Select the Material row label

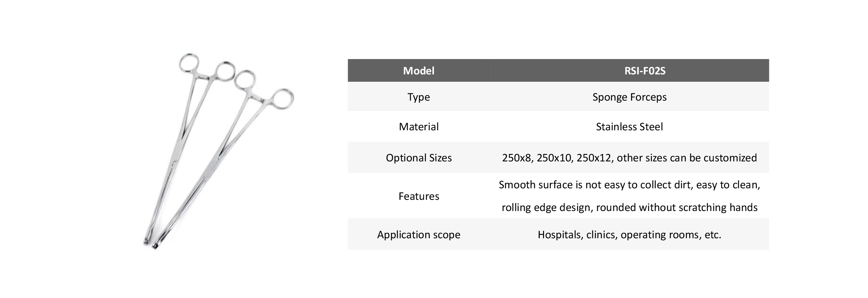click(419, 126)
